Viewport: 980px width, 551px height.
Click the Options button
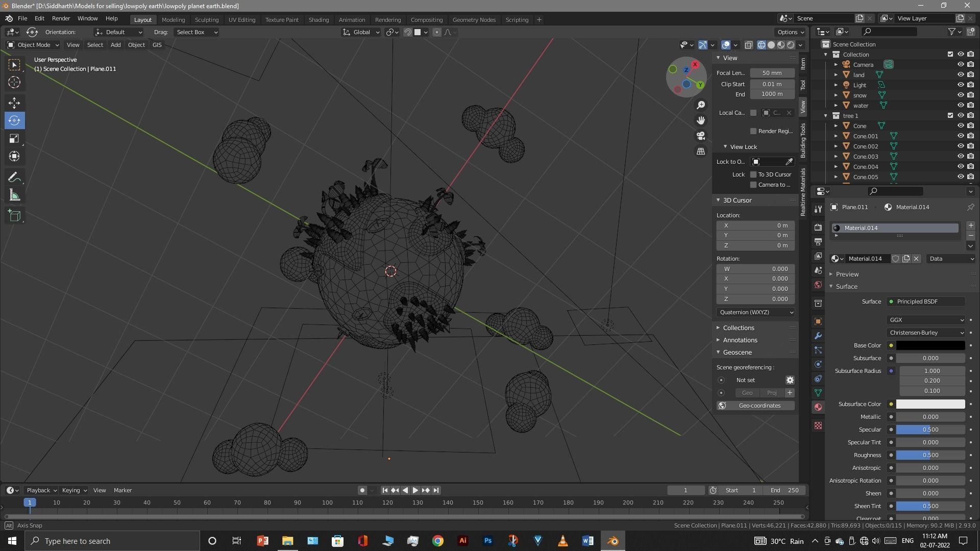pos(791,32)
